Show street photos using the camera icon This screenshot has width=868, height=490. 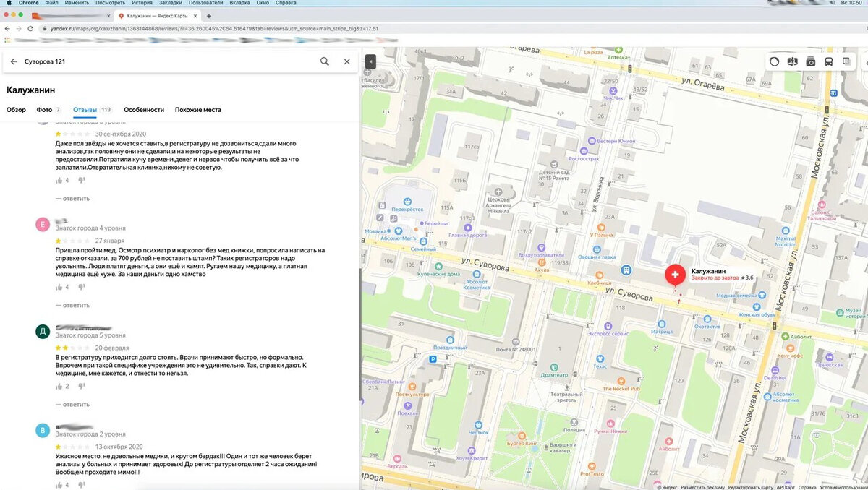811,61
